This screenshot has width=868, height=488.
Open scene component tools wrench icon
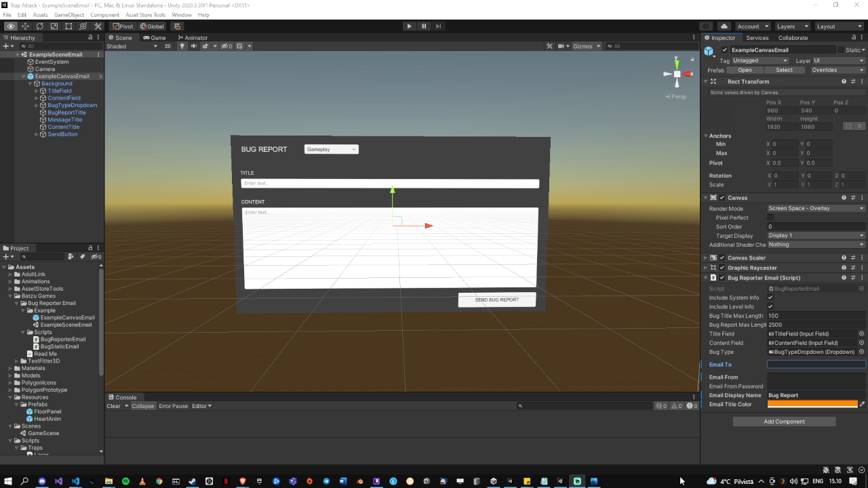coord(549,46)
